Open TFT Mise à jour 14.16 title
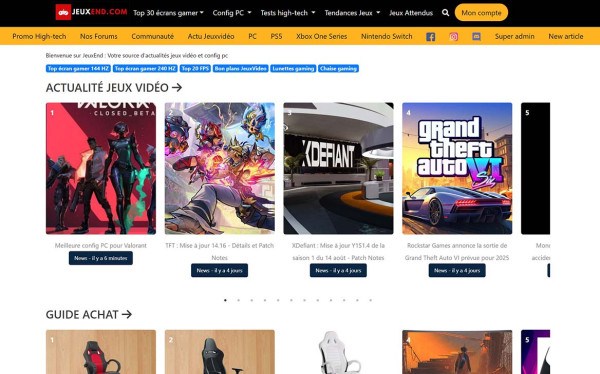The height and width of the screenshot is (374, 600). pos(220,252)
